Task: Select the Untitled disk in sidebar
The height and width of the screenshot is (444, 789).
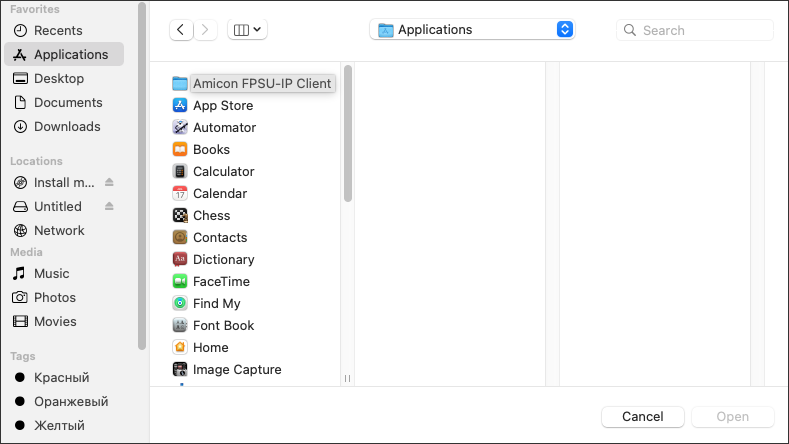Action: (64, 207)
